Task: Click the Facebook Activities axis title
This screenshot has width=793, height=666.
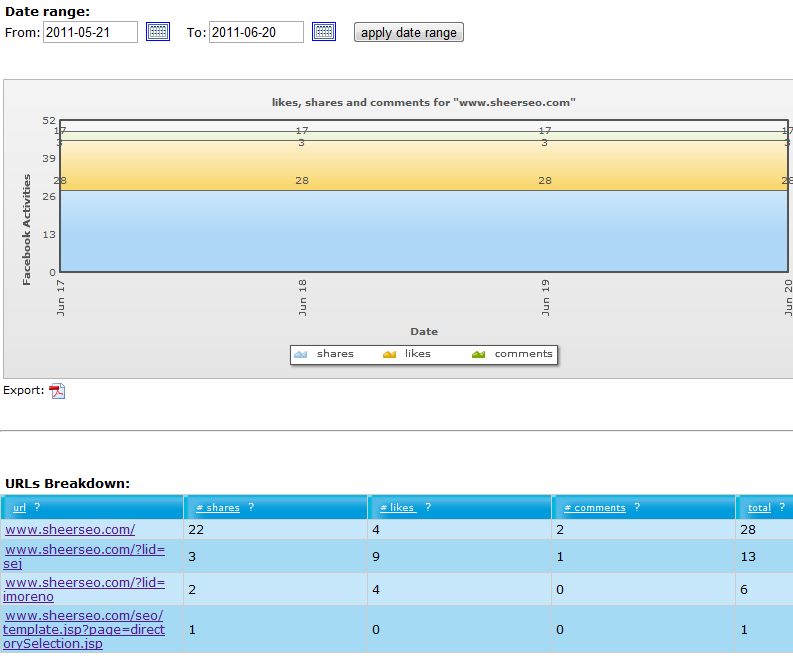Action: pos(26,230)
